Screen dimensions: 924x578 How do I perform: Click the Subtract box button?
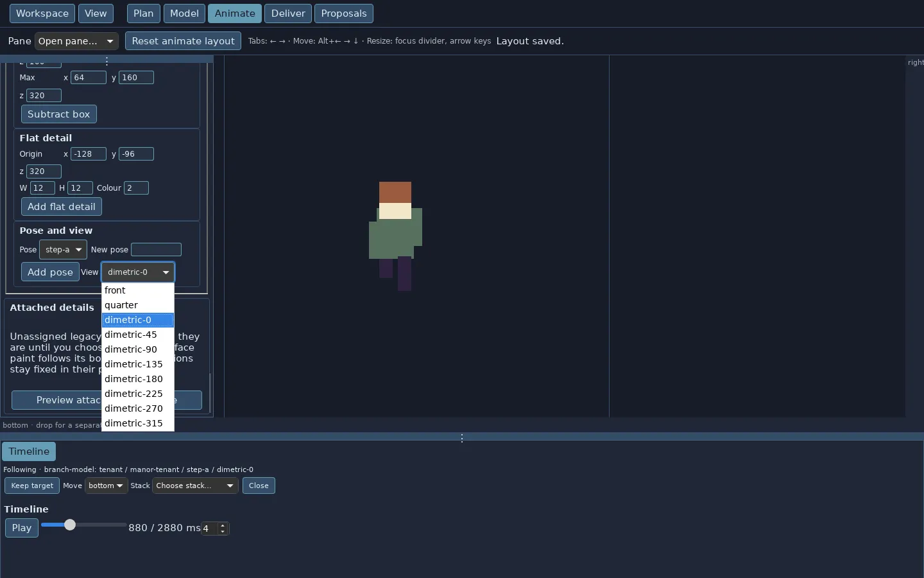pos(59,114)
